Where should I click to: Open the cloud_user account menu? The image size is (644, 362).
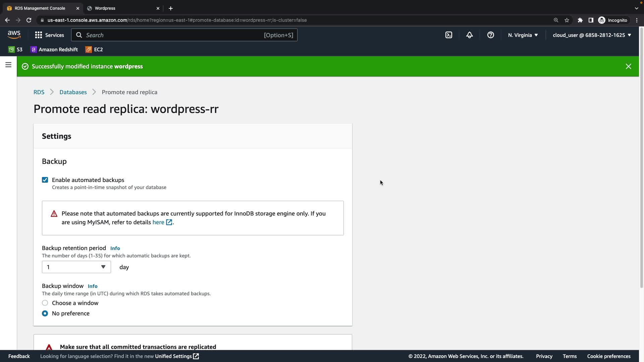(592, 35)
